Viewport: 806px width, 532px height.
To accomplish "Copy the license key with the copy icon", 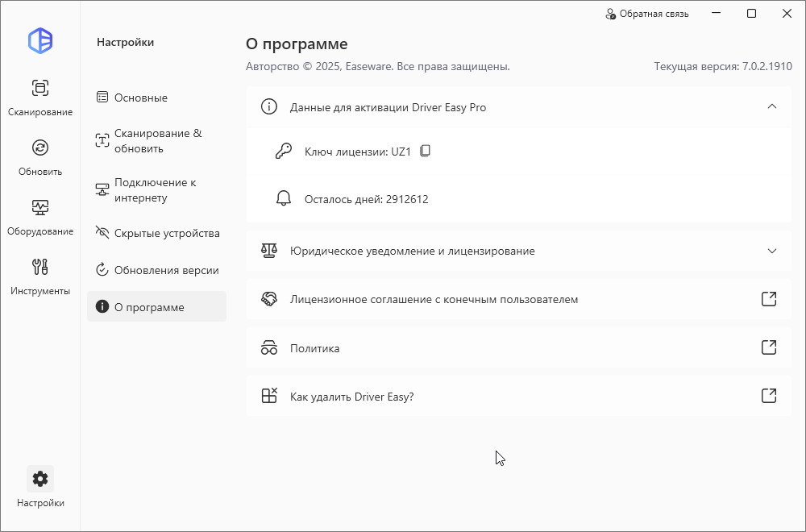I will [x=425, y=151].
